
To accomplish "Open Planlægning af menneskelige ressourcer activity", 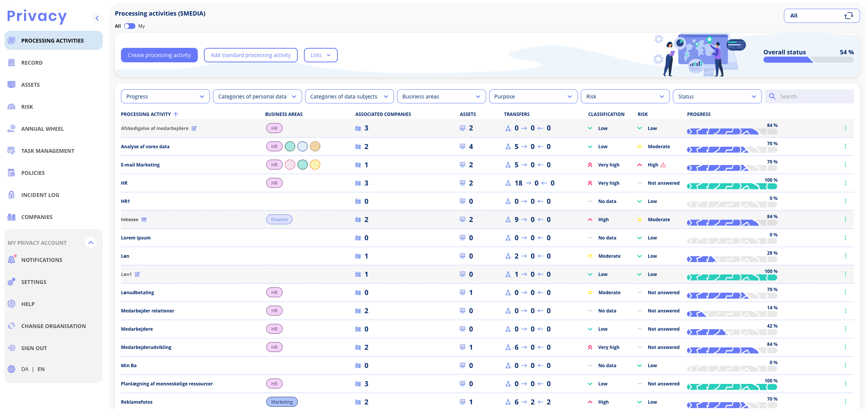I will coord(167,384).
